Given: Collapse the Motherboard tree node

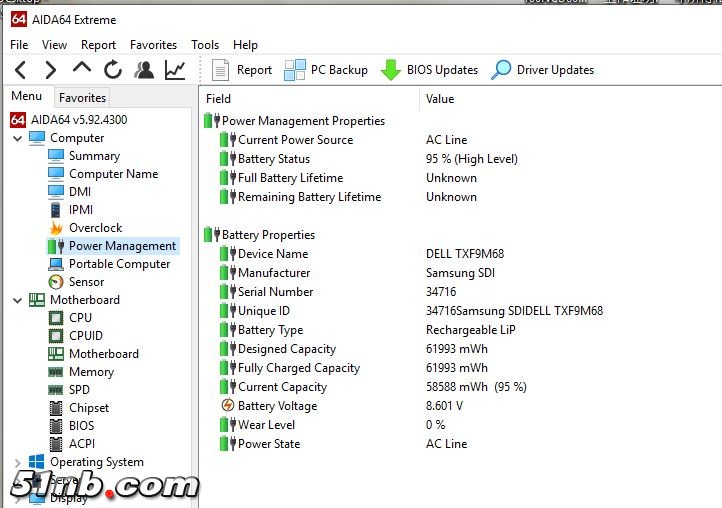Looking at the screenshot, I should click(x=17, y=300).
